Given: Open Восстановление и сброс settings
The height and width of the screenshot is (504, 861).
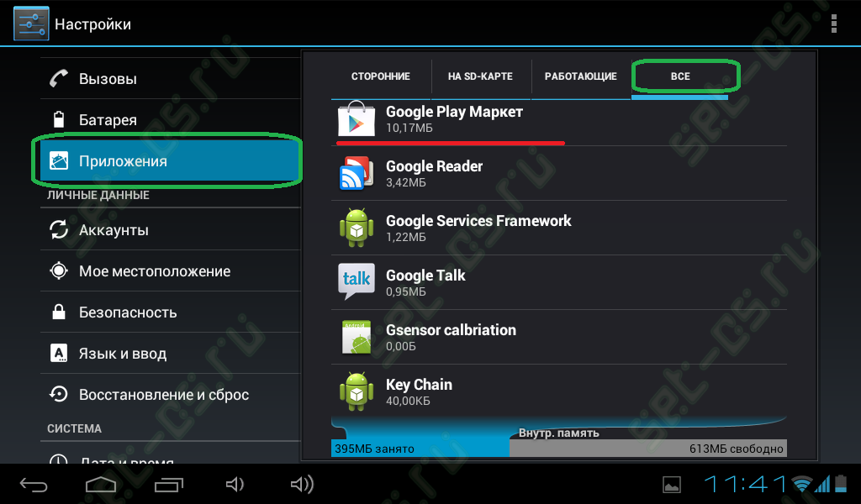Looking at the screenshot, I should click(170, 394).
